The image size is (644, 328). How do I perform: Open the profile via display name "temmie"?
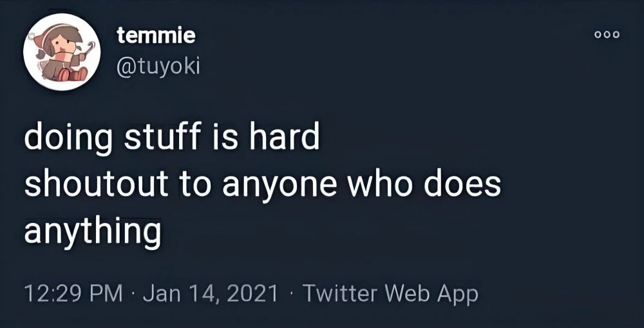tap(156, 37)
